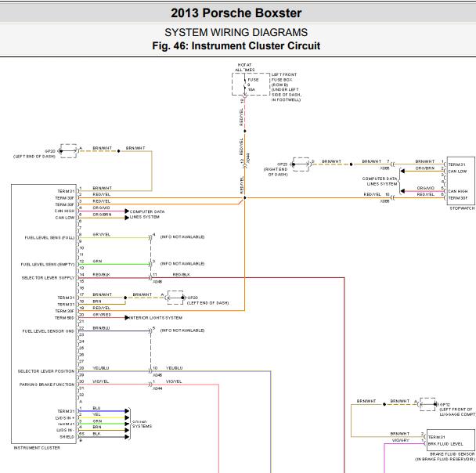Click "GP23 (RIGHT END OF DASH)" ground label
This screenshot has width=476, height=473.
click(x=276, y=169)
